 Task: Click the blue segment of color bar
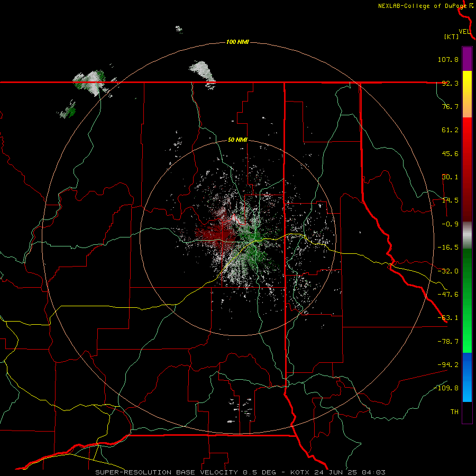pos(467,377)
